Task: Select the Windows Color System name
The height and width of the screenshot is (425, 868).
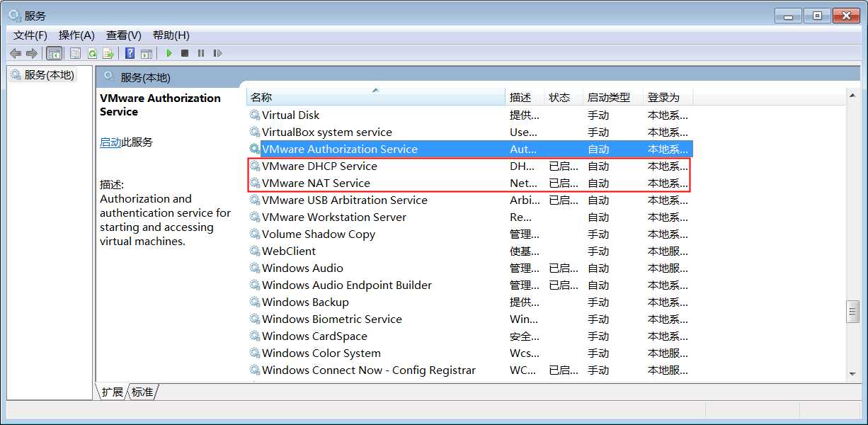Action: pos(321,353)
